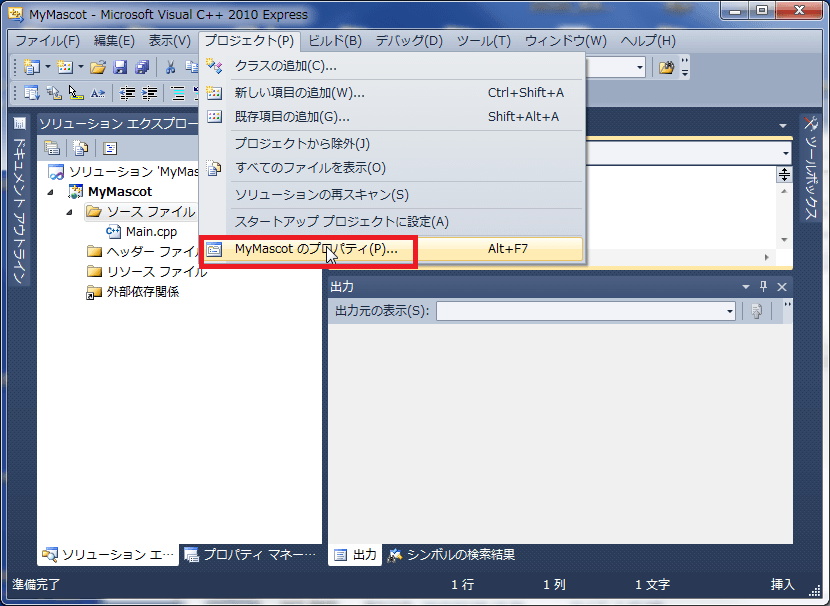
Task: Open the 表示(V) menu
Action: pyautogui.click(x=169, y=41)
